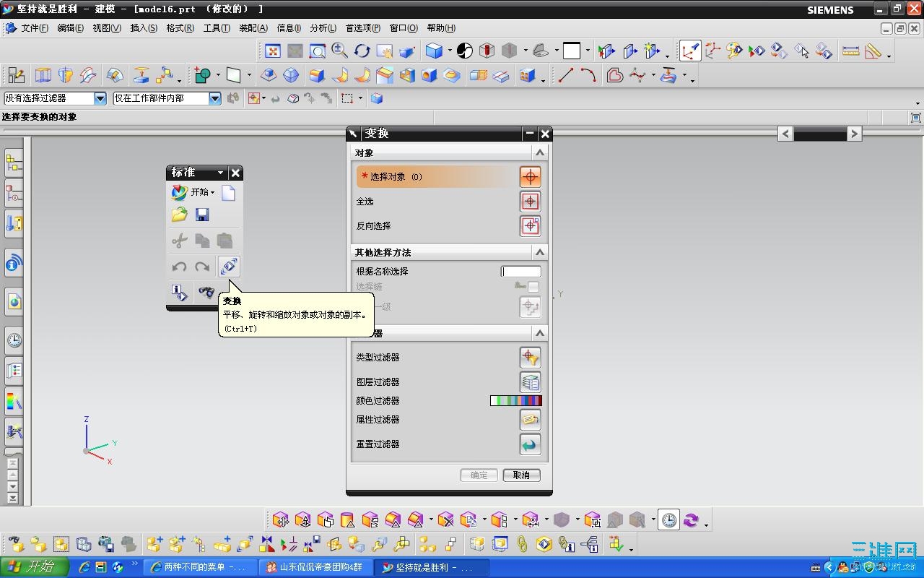Tick the 选择链 checkbox
The width and height of the screenshot is (924, 578).
click(533, 287)
